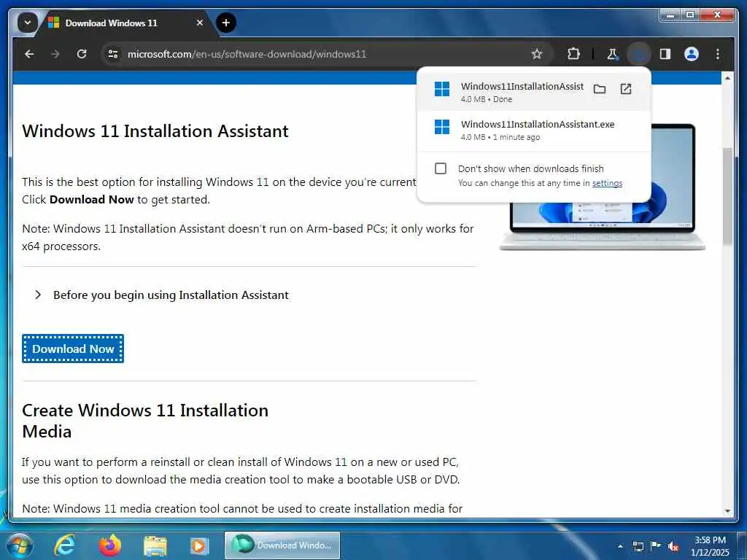Screen dimensions: 747x560
Task: Expand Before you begin using Installation Assistant
Action: (x=162, y=295)
